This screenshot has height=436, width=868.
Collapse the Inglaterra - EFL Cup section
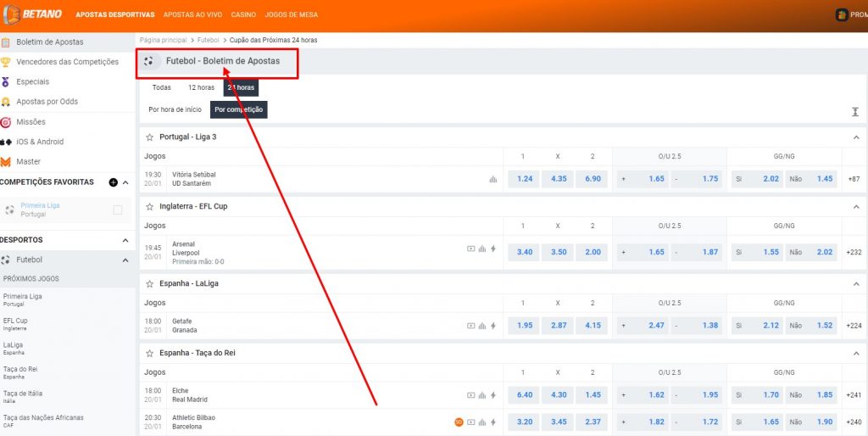click(x=856, y=207)
